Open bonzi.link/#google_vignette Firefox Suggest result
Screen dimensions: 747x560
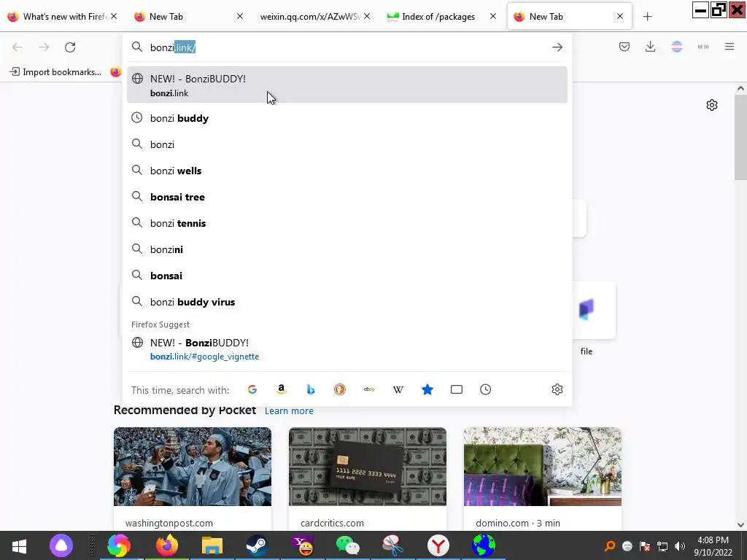pos(347,349)
